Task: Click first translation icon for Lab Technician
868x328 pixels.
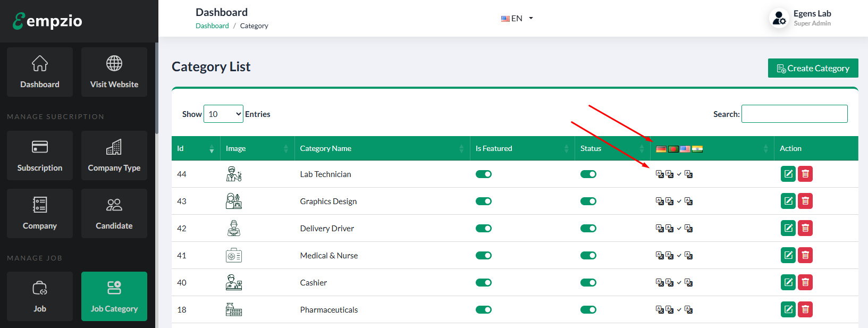Action: tap(660, 174)
